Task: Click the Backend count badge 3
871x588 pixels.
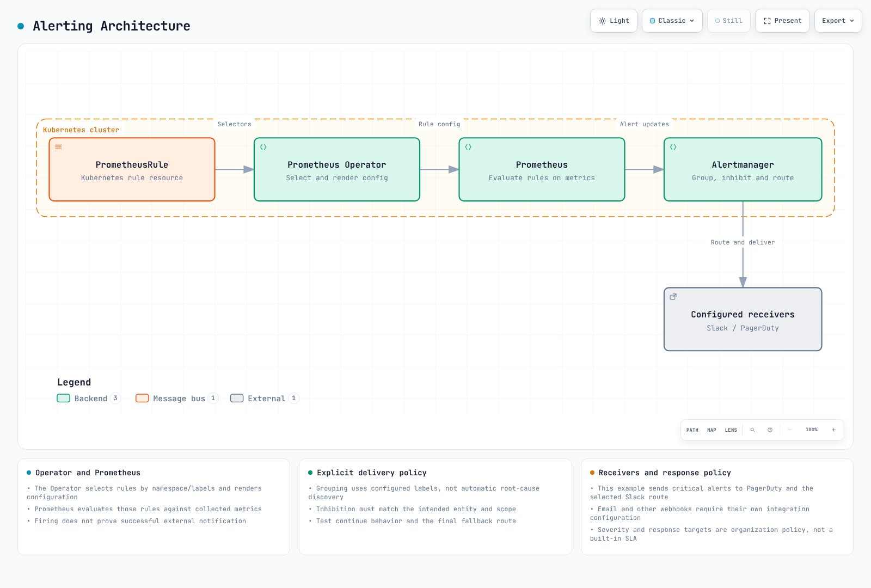Action: (x=115, y=398)
